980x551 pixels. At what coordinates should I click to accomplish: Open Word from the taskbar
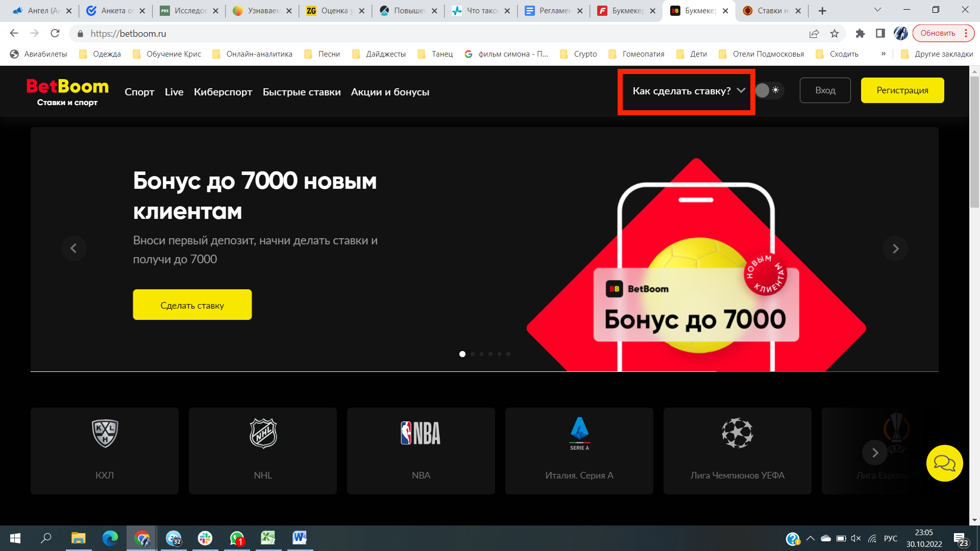click(x=300, y=538)
